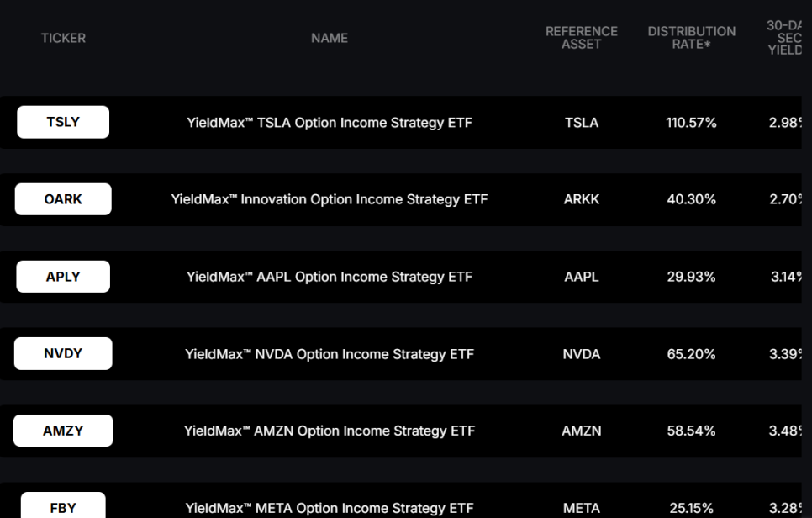Open YieldMax NVDA Option Income Strategy ETF
The width and height of the screenshot is (812, 518).
330,354
